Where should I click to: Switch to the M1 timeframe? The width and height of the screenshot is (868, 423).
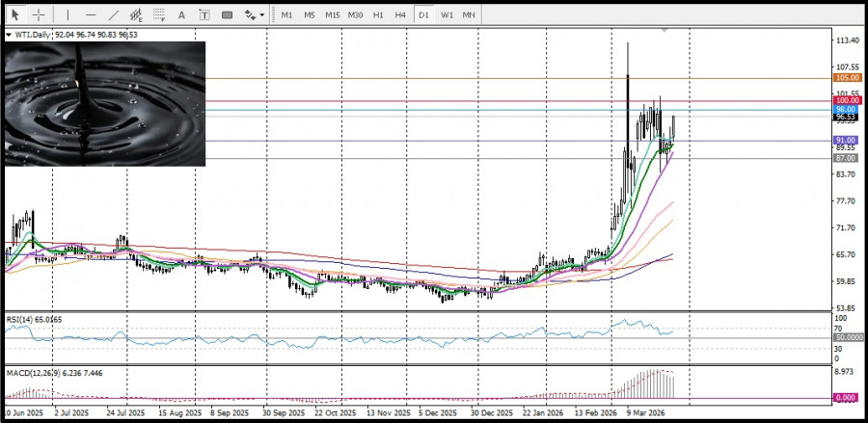click(x=286, y=15)
